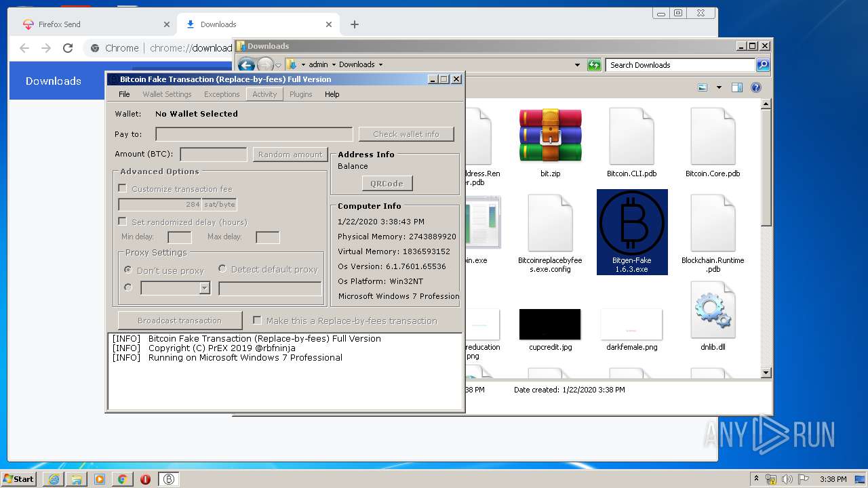Show hidden tray icons arrow
Viewport: 868px width, 488px height.
[756, 479]
